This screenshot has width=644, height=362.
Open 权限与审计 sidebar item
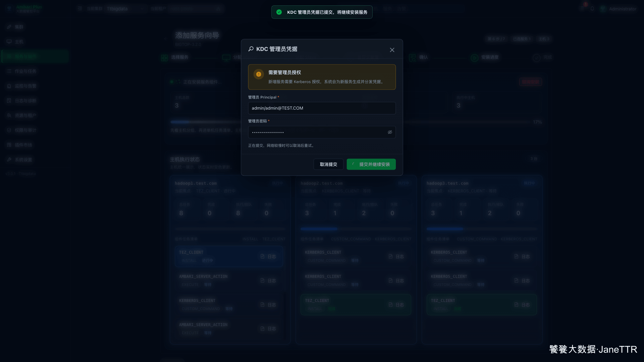35,130
